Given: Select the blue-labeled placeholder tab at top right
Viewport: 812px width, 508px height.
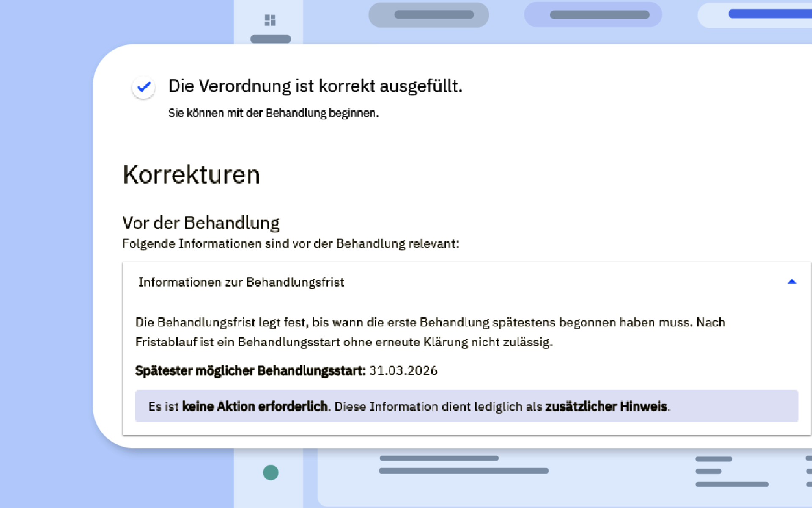Looking at the screenshot, I should (x=755, y=15).
